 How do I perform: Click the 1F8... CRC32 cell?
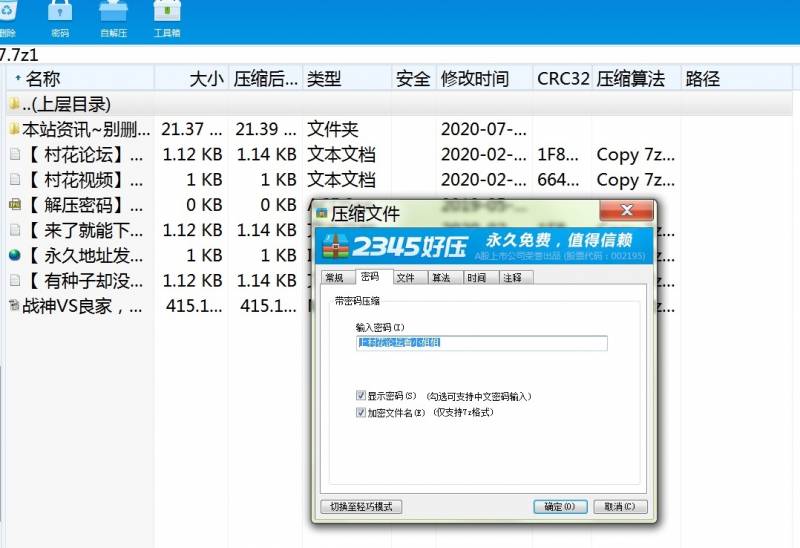[x=558, y=155]
